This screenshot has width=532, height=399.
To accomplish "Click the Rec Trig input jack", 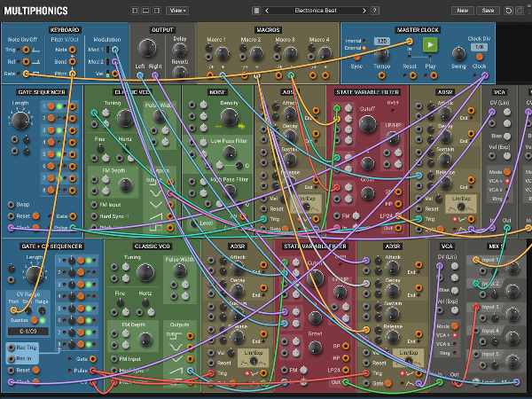I will 12,348.
